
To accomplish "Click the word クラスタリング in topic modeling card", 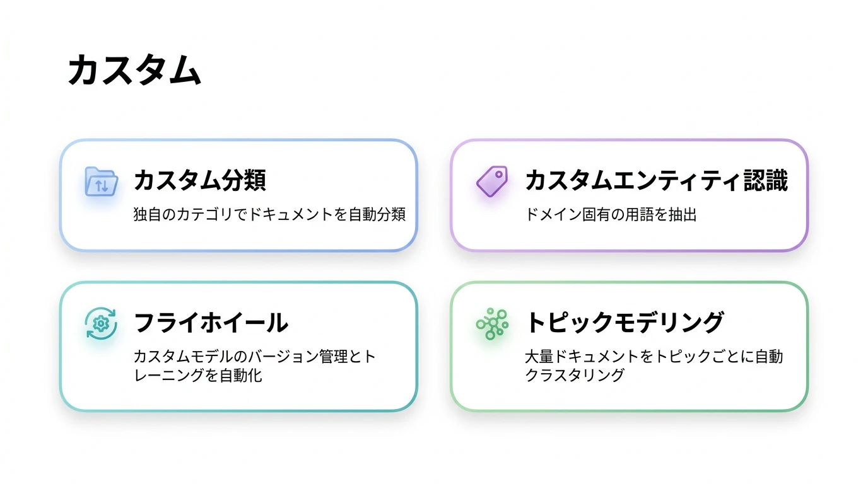I will (575, 376).
